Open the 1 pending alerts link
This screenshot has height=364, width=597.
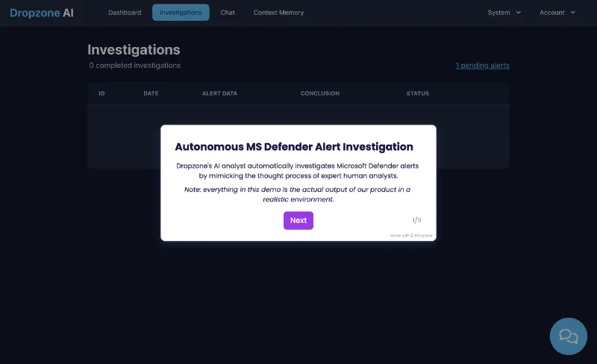coord(482,66)
